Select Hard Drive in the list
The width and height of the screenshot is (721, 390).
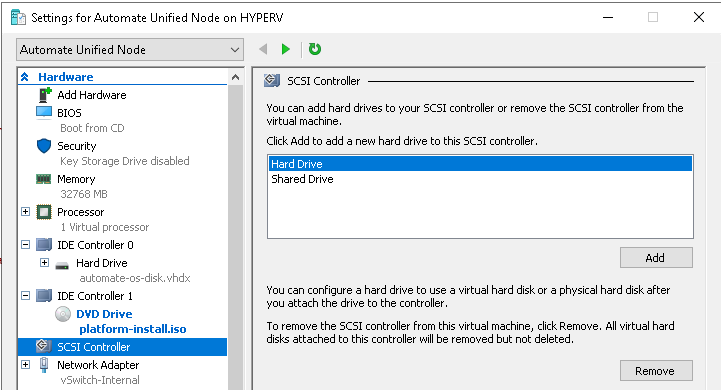click(x=480, y=164)
